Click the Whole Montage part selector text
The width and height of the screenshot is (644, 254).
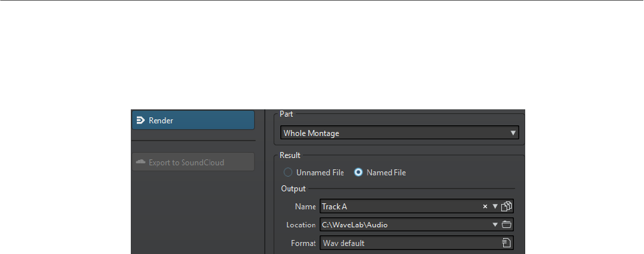pyautogui.click(x=311, y=133)
